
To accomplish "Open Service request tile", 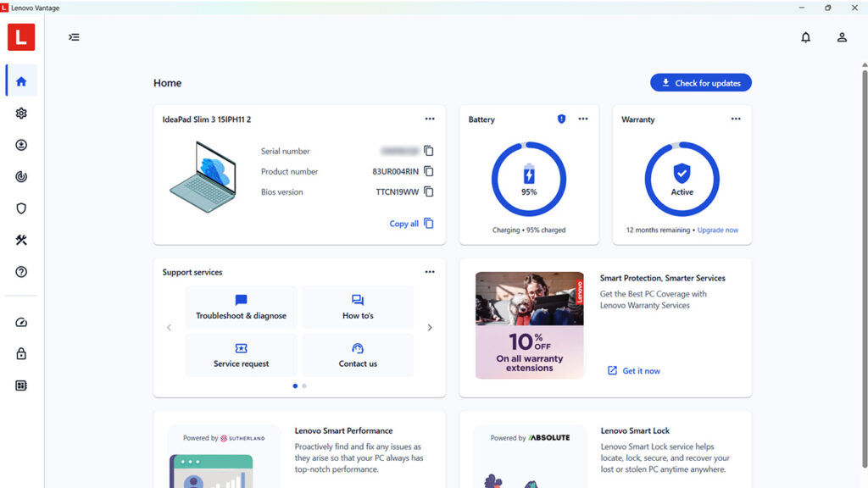I will (x=241, y=355).
